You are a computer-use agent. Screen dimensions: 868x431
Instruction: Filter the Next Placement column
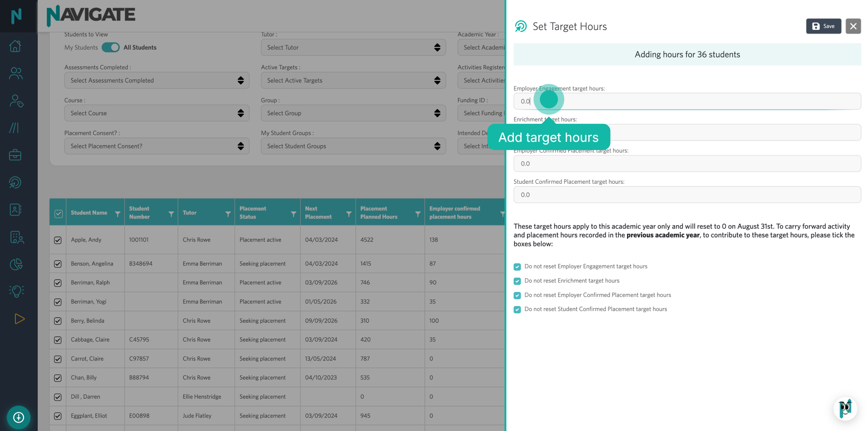coord(349,214)
